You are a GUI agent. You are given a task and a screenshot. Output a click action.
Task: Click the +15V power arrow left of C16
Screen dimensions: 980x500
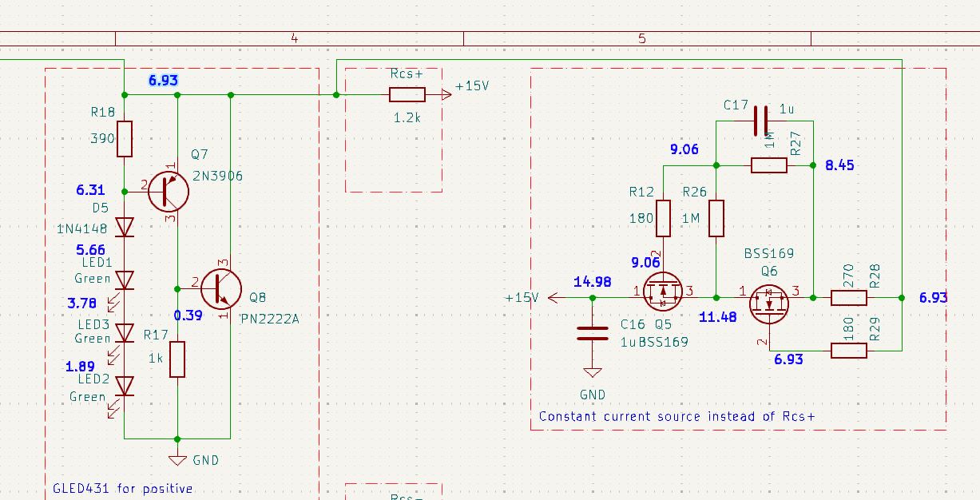[x=554, y=298]
